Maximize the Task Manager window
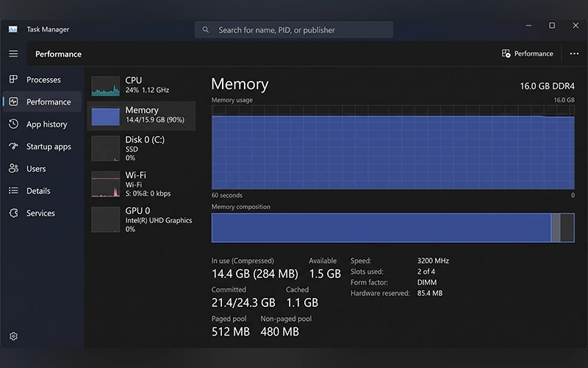The width and height of the screenshot is (588, 368). tap(552, 26)
